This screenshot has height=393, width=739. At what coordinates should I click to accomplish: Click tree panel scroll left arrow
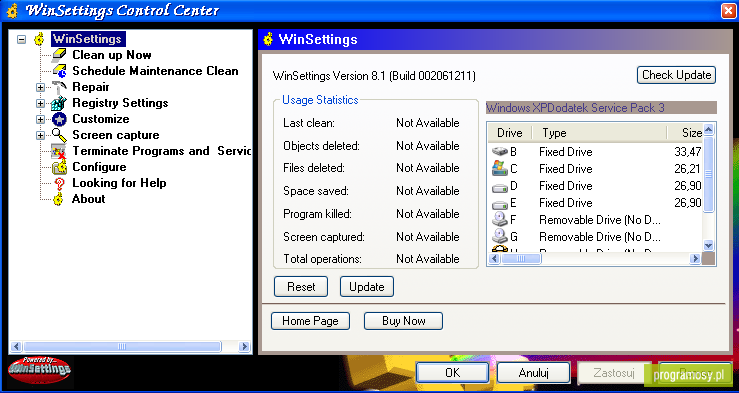(x=16, y=347)
